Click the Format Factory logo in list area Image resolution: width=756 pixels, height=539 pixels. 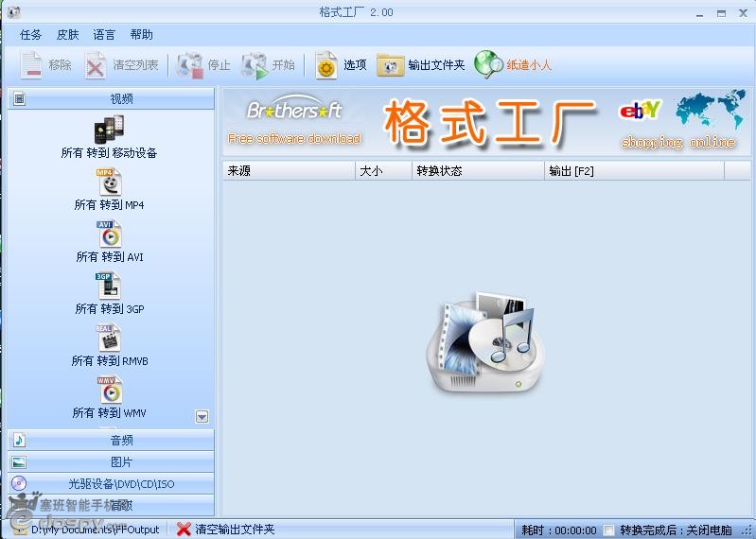(x=485, y=342)
